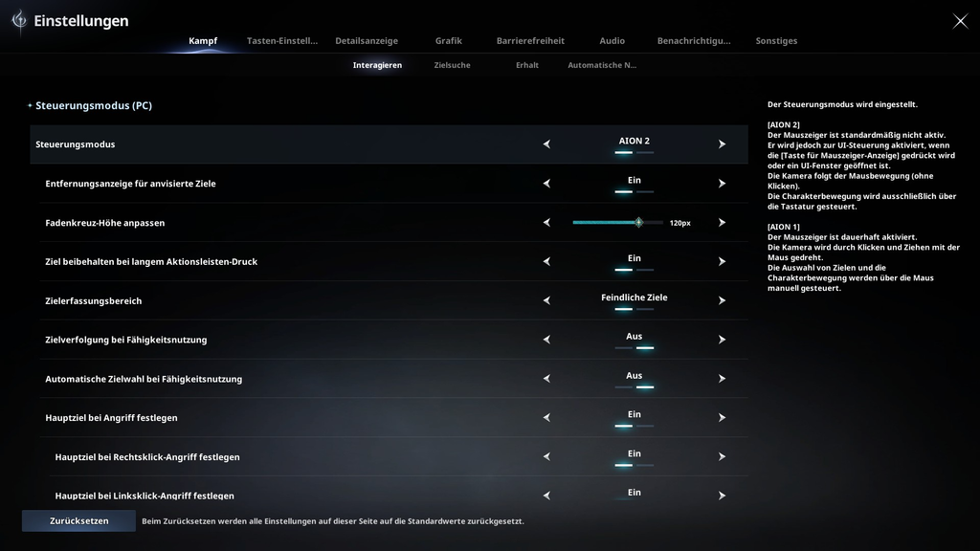Screen dimensions: 980x551
Task: Toggle Entfernungsanzeige für anvisierte Ziele value
Action: pos(634,184)
